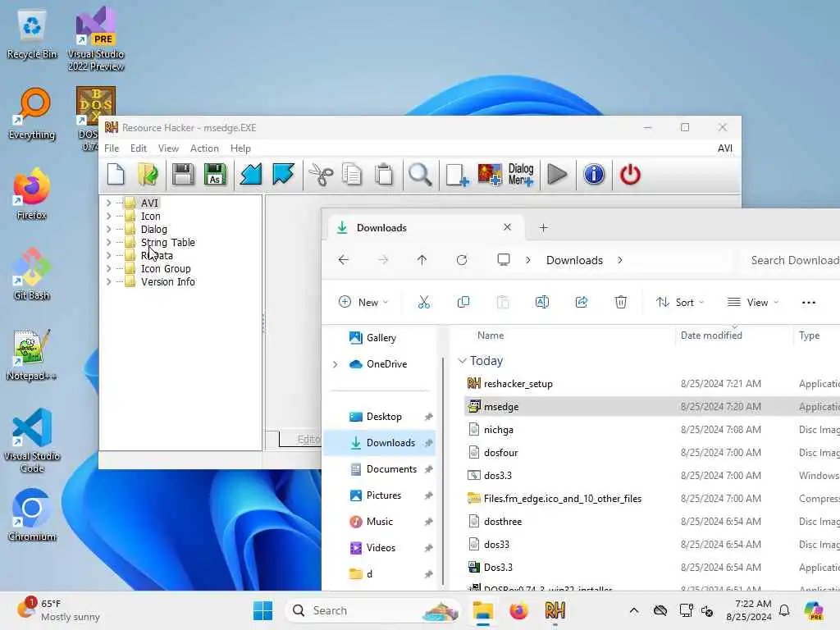Open the See more (three dots) menu
Viewport: 840px width, 630px height.
pyautogui.click(x=808, y=303)
